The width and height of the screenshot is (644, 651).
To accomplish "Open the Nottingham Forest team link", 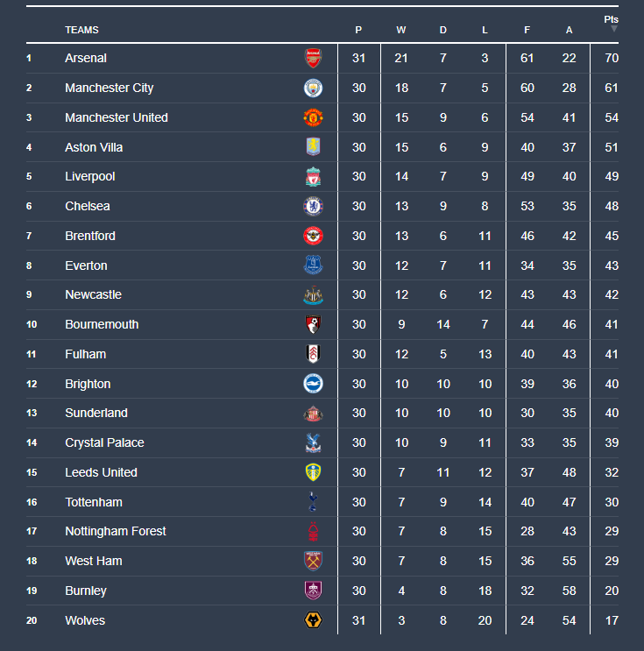I will (x=115, y=532).
